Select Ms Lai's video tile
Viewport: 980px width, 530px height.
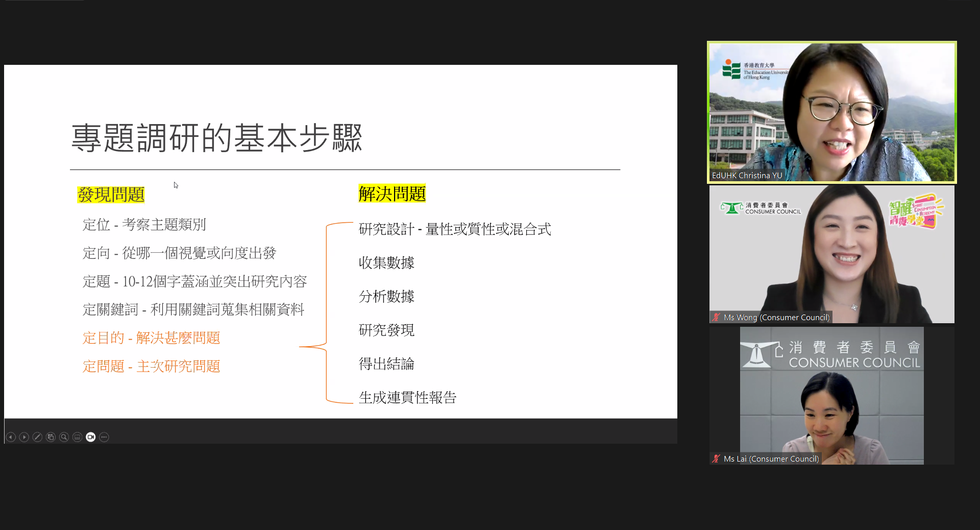coord(831,396)
